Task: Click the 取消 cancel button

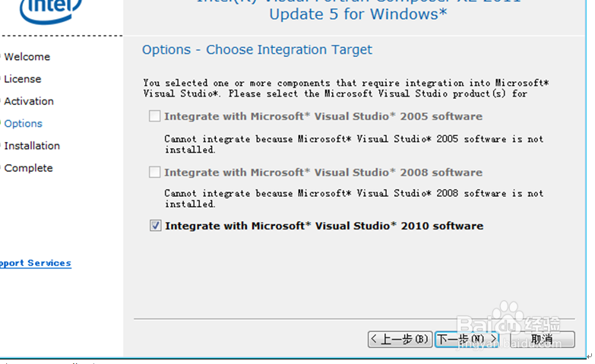Action: point(543,339)
